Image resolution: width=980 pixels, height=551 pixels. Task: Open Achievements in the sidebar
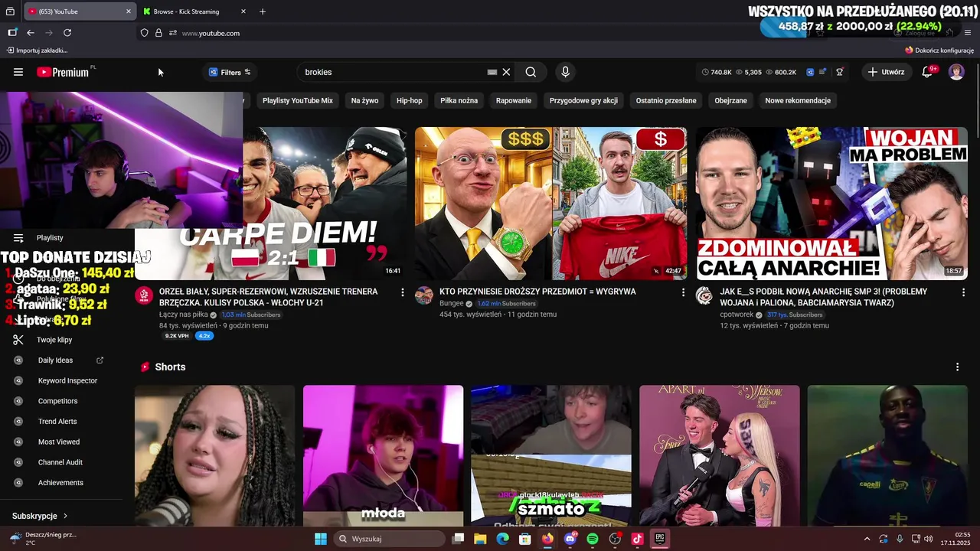pyautogui.click(x=61, y=483)
